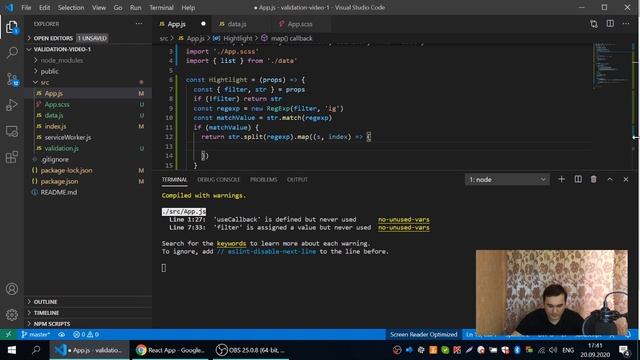Image resolution: width=640 pixels, height=360 pixels.
Task: Click Open Changes icon in editor toolbar
Action: [x=594, y=24]
